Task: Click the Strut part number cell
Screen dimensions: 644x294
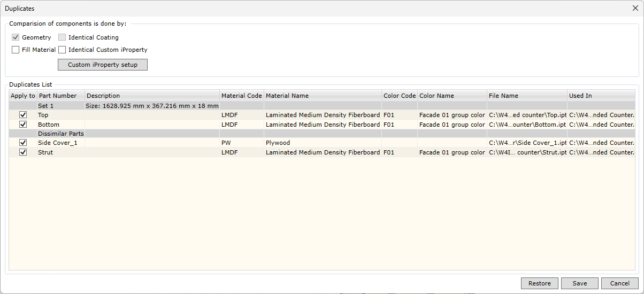Action: click(x=61, y=152)
